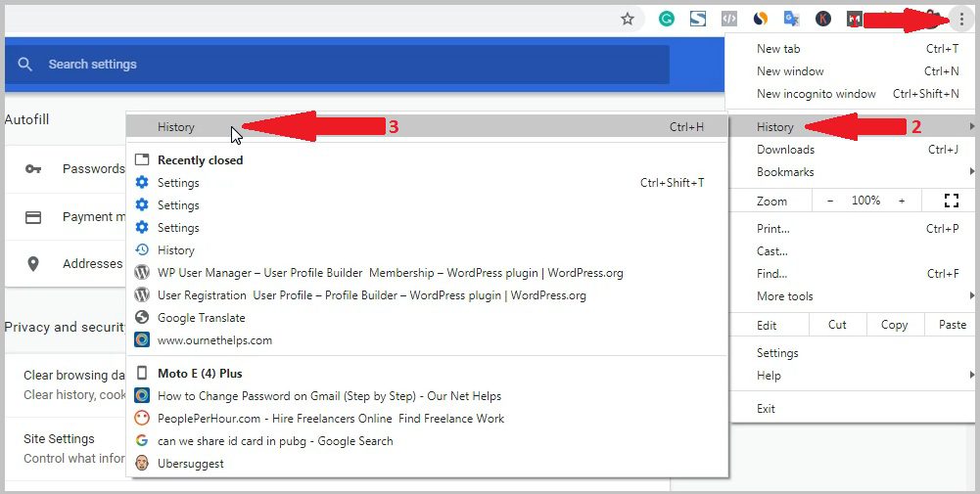Open Settings from the Chrome menu
The image size is (980, 494).
(x=852, y=353)
